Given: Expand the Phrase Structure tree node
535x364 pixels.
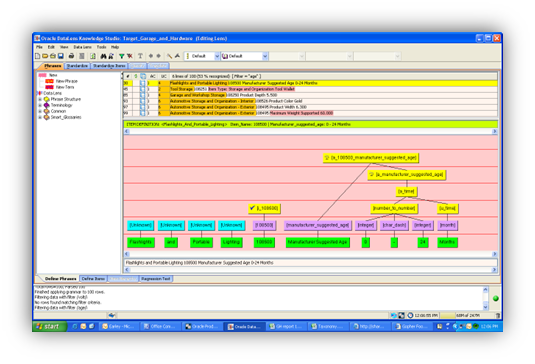Looking at the screenshot, I should [40, 99].
